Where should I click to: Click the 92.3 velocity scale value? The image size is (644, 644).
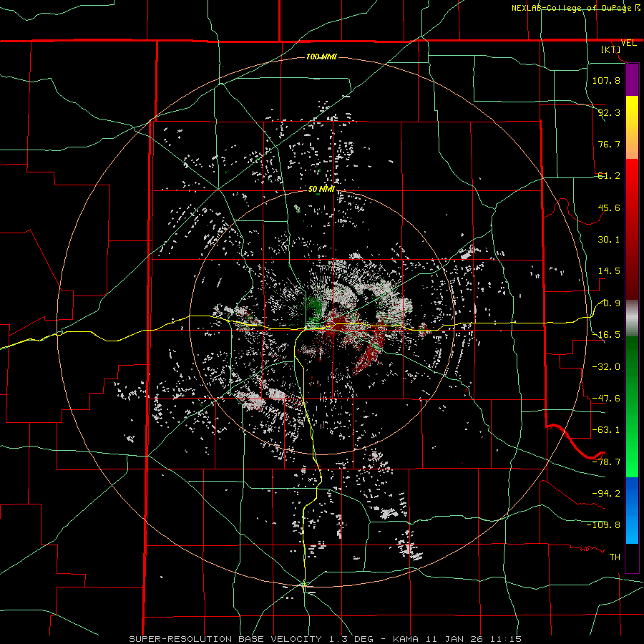click(609, 112)
